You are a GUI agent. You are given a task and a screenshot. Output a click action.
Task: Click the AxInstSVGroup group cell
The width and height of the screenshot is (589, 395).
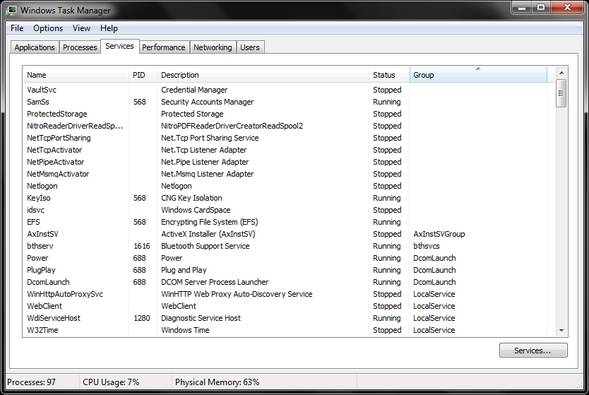[439, 234]
